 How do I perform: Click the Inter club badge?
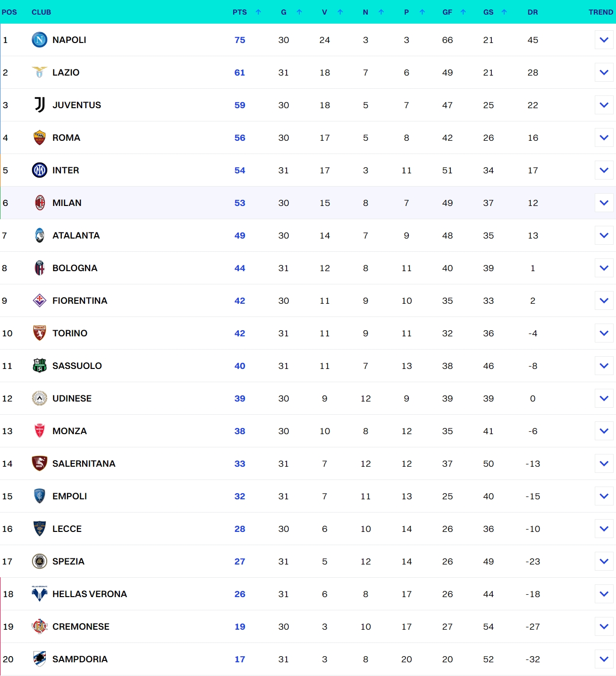[40, 170]
